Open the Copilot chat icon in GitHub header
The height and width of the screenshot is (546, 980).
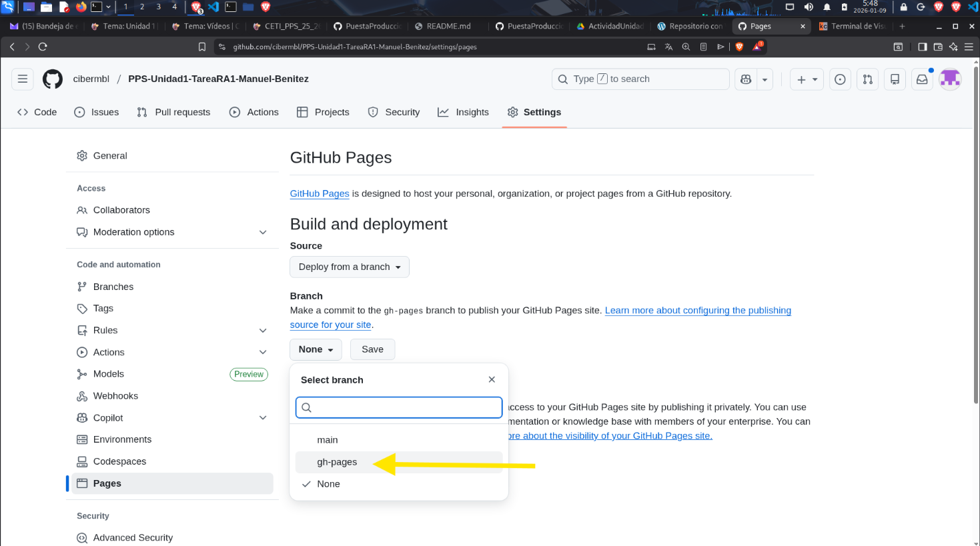tap(746, 79)
